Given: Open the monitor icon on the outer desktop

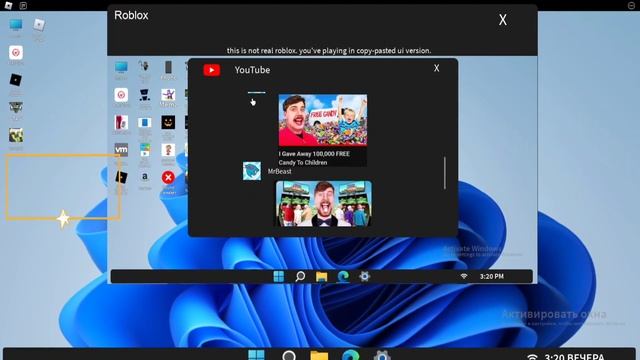Looking at the screenshot, I should 16,25.
